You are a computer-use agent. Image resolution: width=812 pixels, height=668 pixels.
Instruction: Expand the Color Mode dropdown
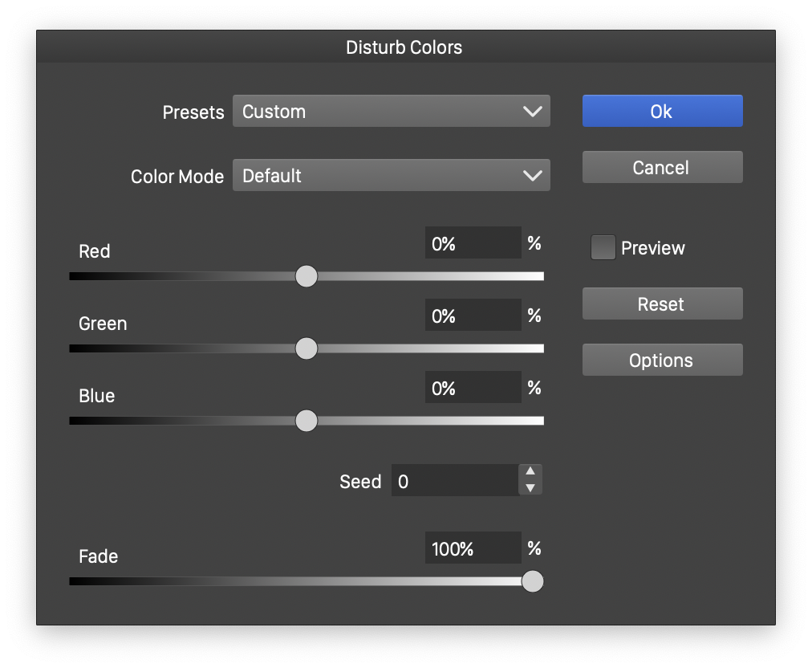(x=391, y=175)
